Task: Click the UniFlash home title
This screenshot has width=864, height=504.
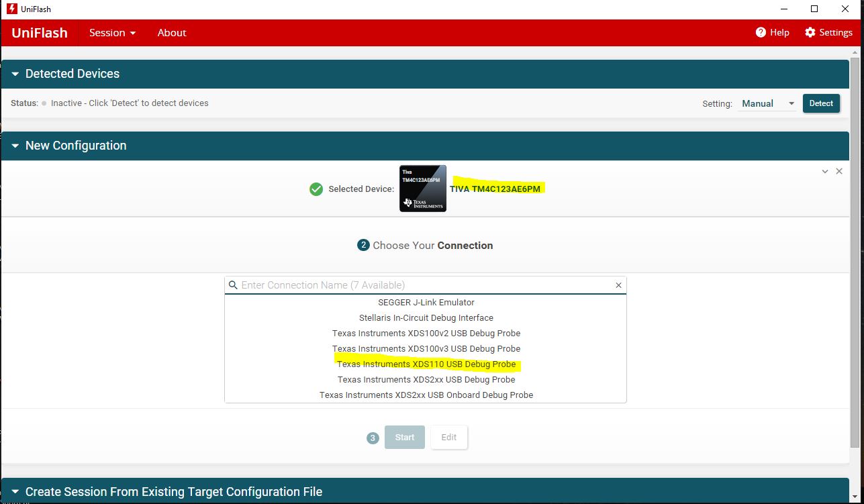Action: 40,33
